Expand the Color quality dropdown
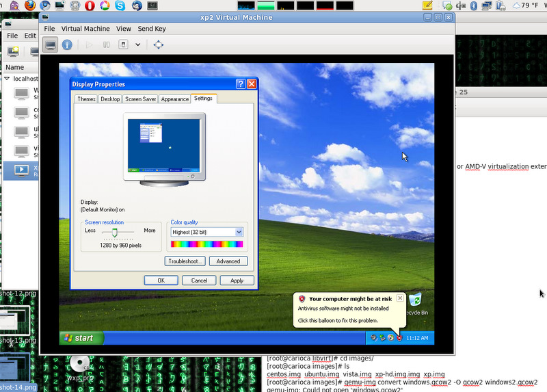The width and height of the screenshot is (547, 392). [x=239, y=232]
